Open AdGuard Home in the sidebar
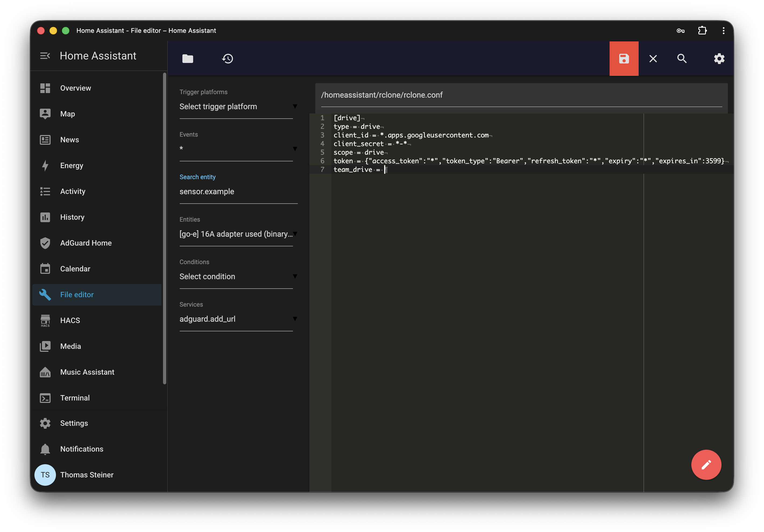This screenshot has height=532, width=764. (97, 243)
